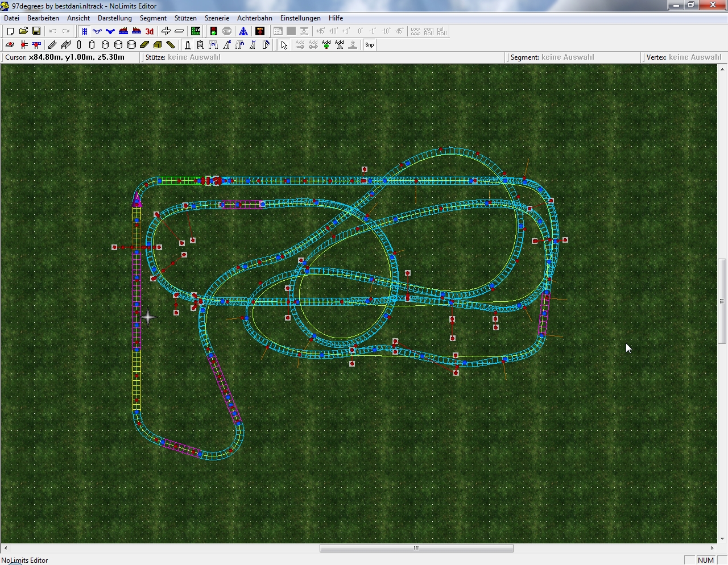
Task: Choose the widest cylinder support tool
Action: click(131, 45)
